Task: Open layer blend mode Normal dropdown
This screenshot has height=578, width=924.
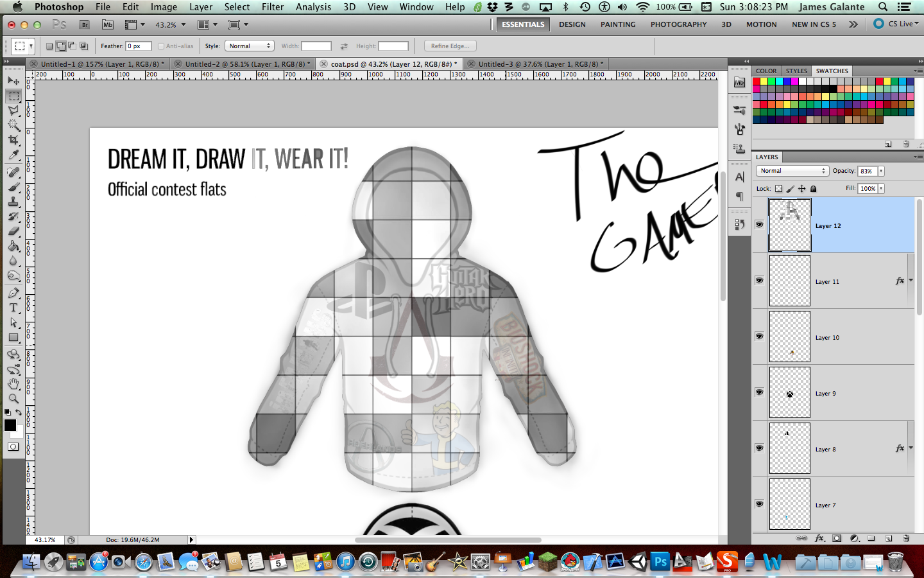Action: [792, 171]
